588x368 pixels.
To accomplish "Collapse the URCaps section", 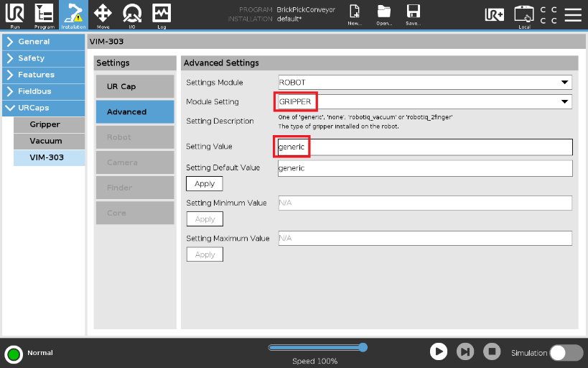I will [44, 108].
